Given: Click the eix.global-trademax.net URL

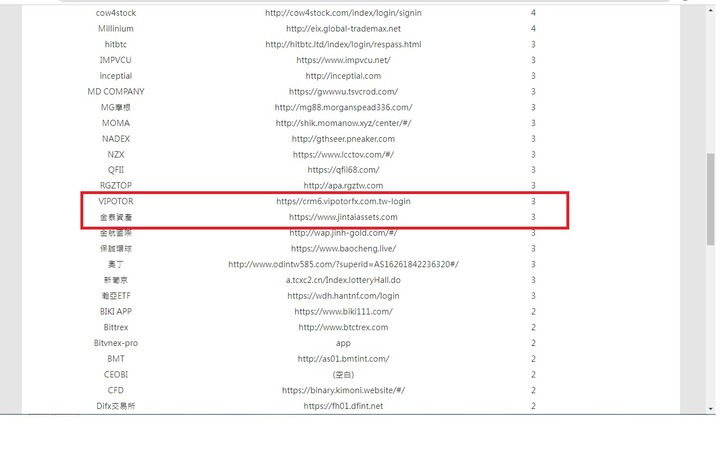Looking at the screenshot, I should (x=343, y=28).
